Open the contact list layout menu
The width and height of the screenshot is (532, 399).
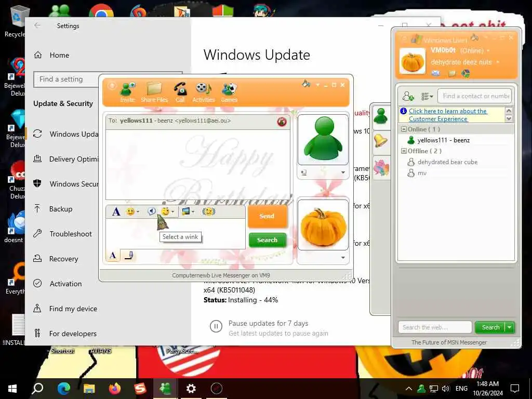coord(427,96)
